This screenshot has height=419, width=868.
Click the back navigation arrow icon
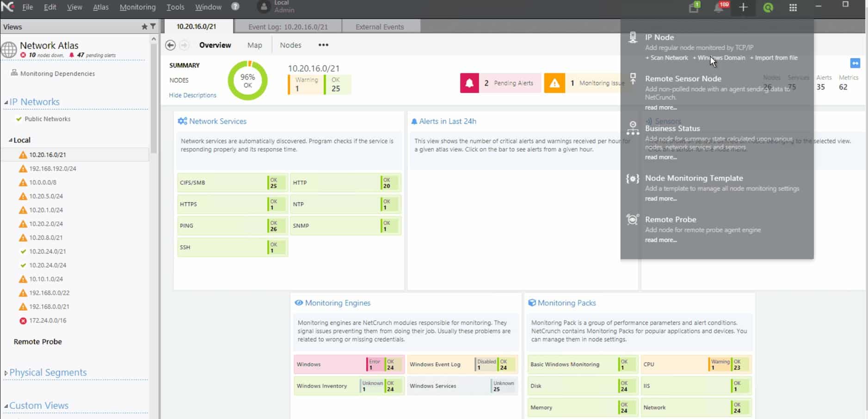tap(170, 45)
